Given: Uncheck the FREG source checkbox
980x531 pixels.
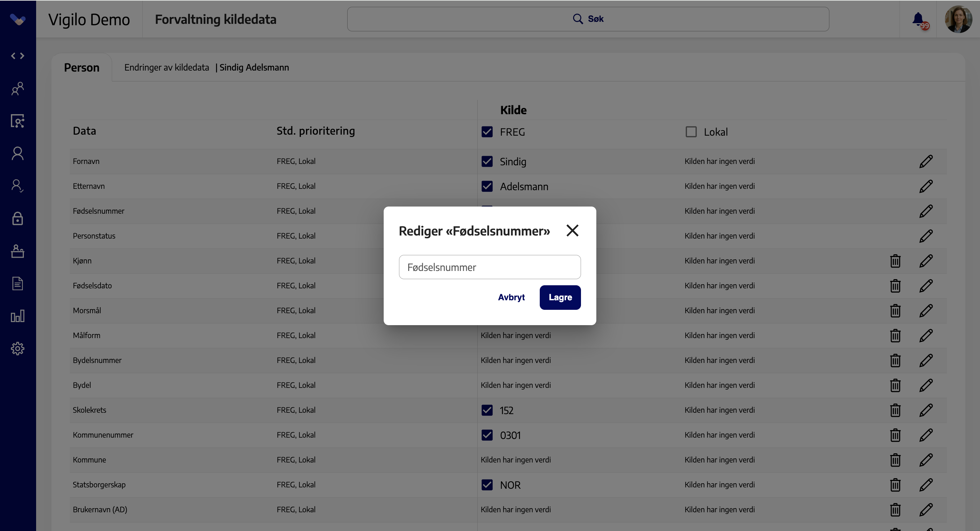Looking at the screenshot, I should (x=487, y=132).
